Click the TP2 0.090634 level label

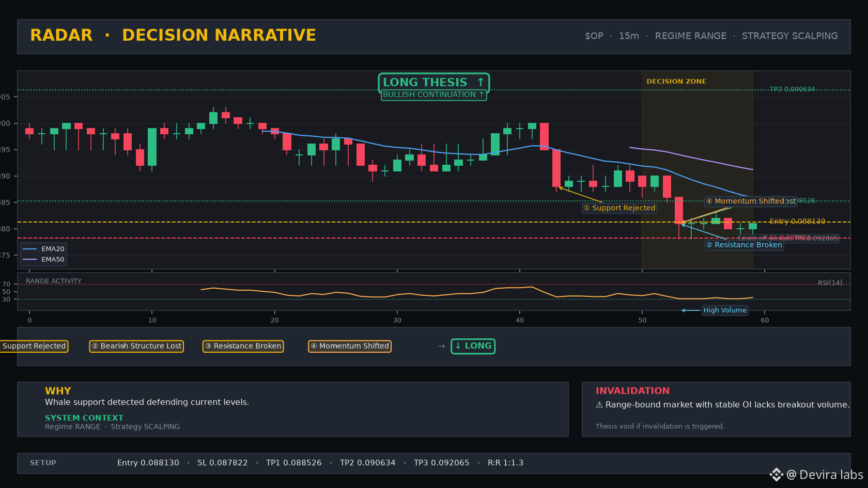coord(792,89)
